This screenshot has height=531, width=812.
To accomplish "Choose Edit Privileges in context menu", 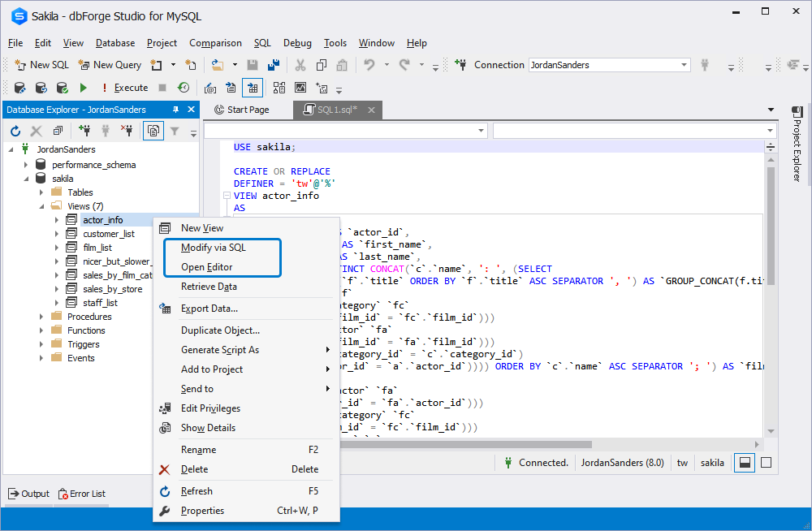I will [x=247, y=408].
